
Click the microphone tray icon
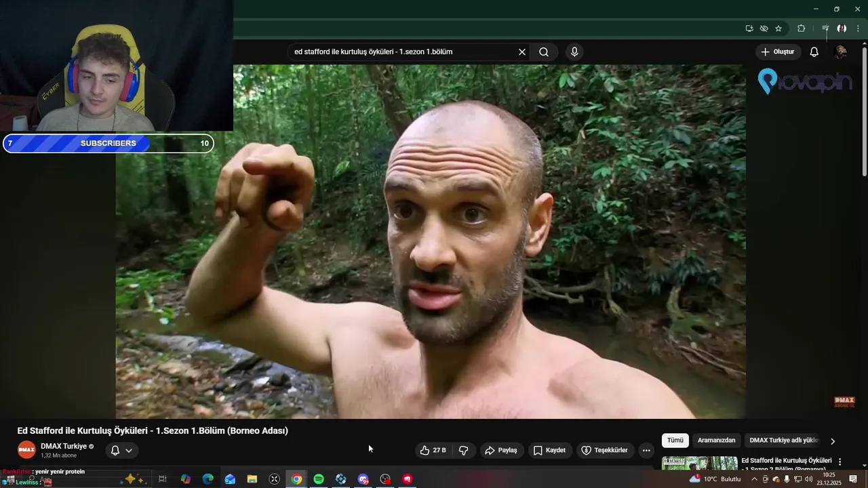pyautogui.click(x=787, y=479)
